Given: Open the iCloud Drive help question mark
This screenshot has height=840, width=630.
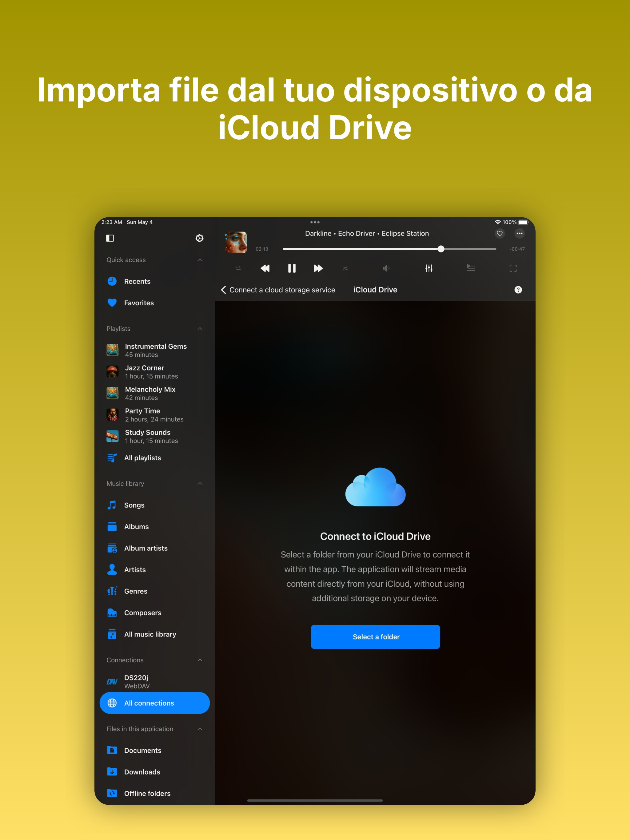Looking at the screenshot, I should pos(518,290).
